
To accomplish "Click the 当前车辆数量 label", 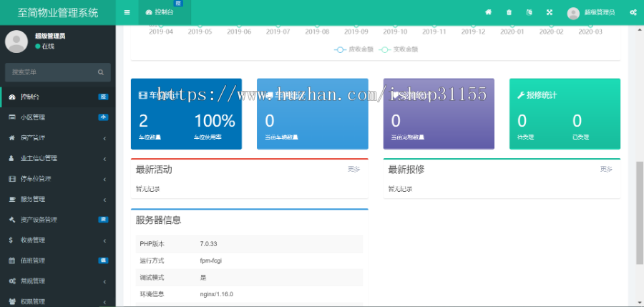I will [x=281, y=137].
